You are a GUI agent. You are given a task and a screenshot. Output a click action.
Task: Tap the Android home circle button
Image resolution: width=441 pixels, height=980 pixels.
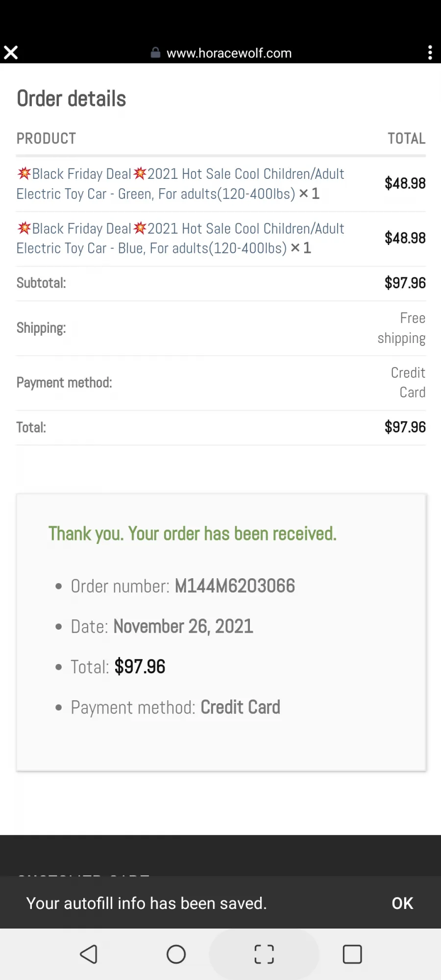click(x=176, y=954)
